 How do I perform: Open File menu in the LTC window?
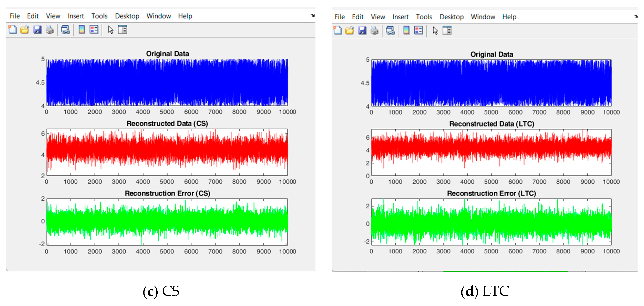339,17
